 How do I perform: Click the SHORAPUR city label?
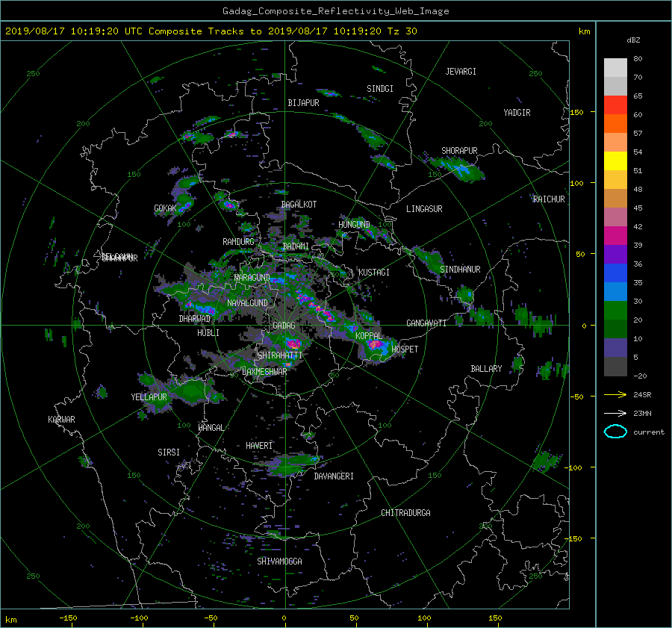pos(459,151)
